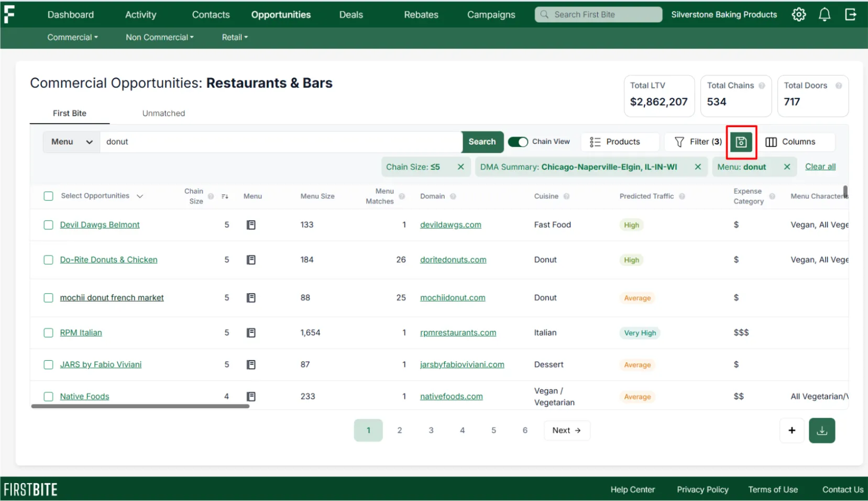Click the horizontal table scrollbar
The image size is (868, 501).
140,406
